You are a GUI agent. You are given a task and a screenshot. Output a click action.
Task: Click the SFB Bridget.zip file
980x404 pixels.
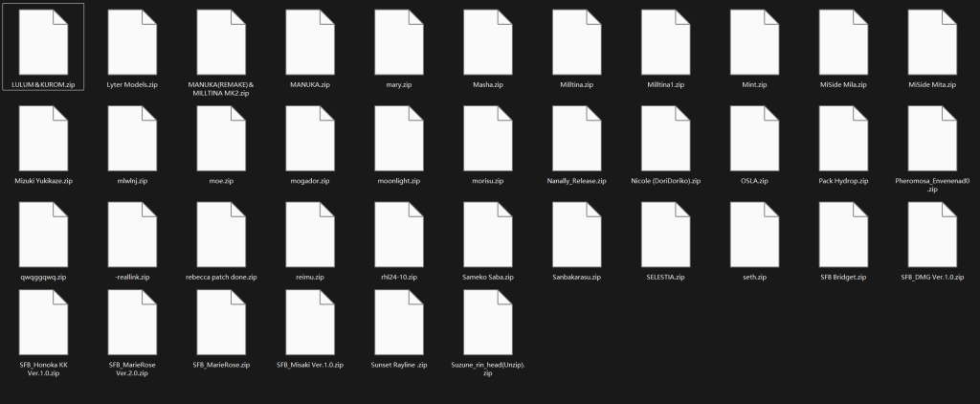[843, 235]
